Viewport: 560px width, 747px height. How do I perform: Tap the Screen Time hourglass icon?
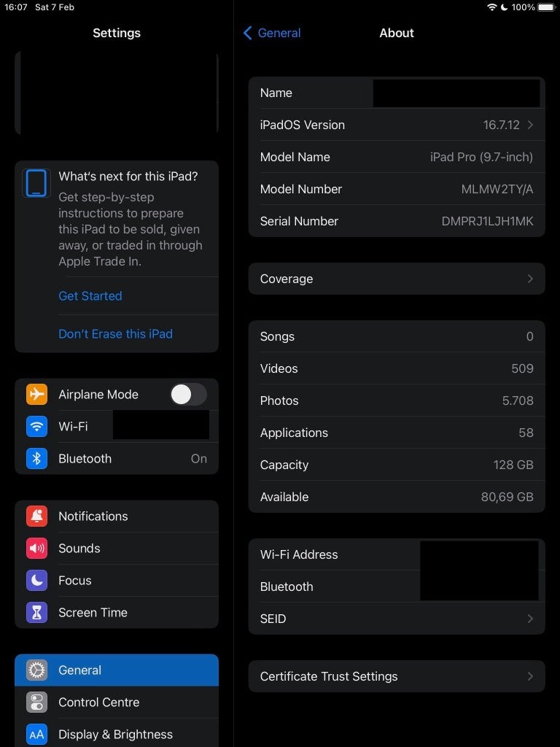[x=36, y=612]
